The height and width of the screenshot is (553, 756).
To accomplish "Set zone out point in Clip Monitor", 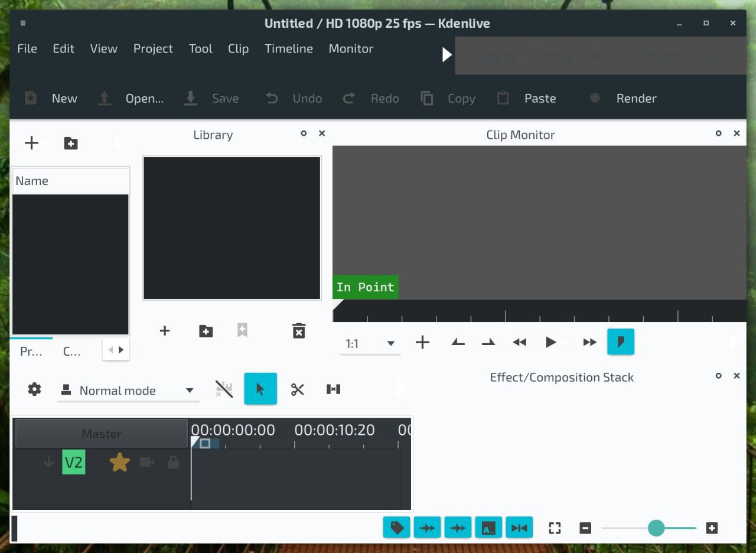I will tap(488, 342).
